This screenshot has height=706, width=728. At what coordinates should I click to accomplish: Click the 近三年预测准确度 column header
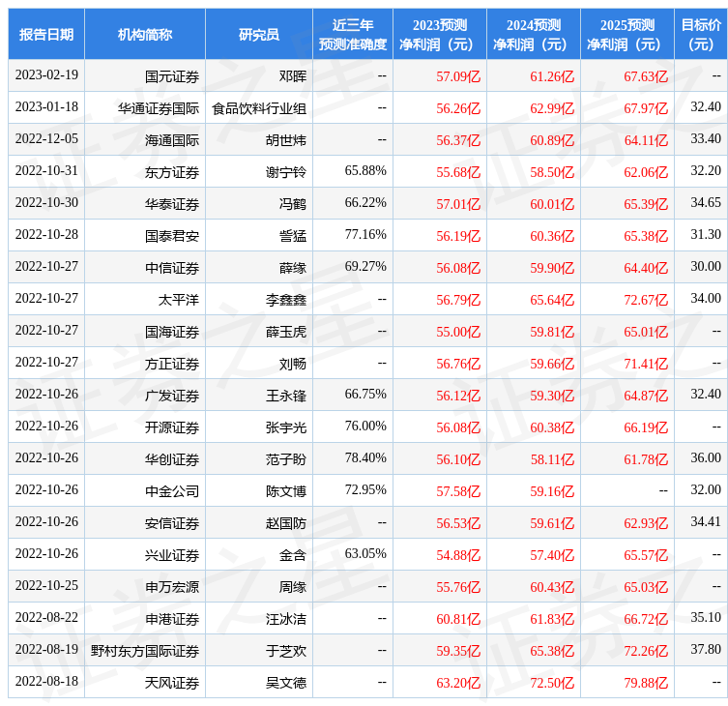click(353, 34)
